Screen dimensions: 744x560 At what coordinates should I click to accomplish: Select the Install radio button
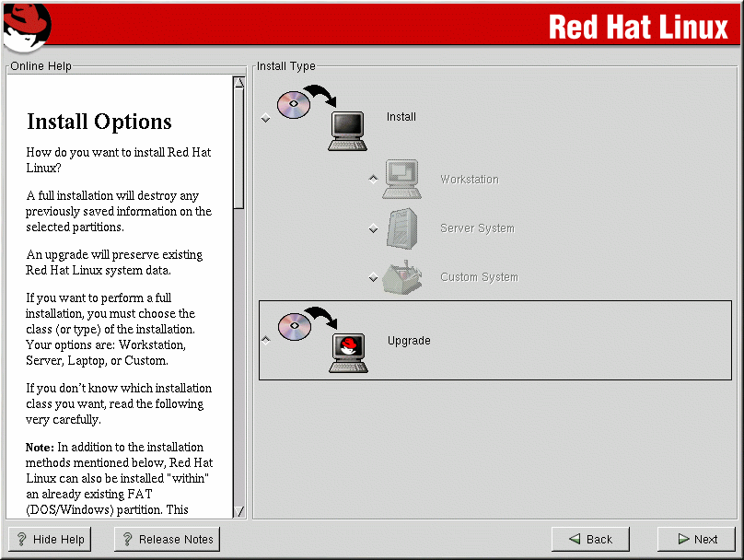(266, 118)
